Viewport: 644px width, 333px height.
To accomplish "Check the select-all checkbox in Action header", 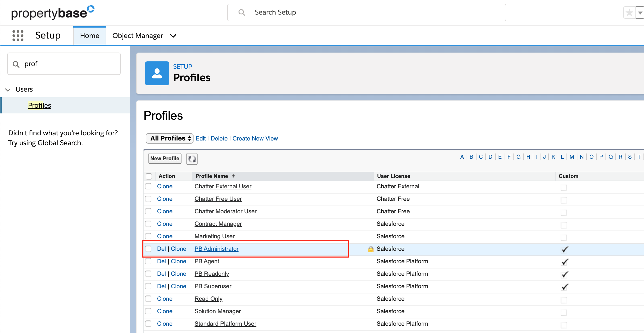I will click(149, 176).
